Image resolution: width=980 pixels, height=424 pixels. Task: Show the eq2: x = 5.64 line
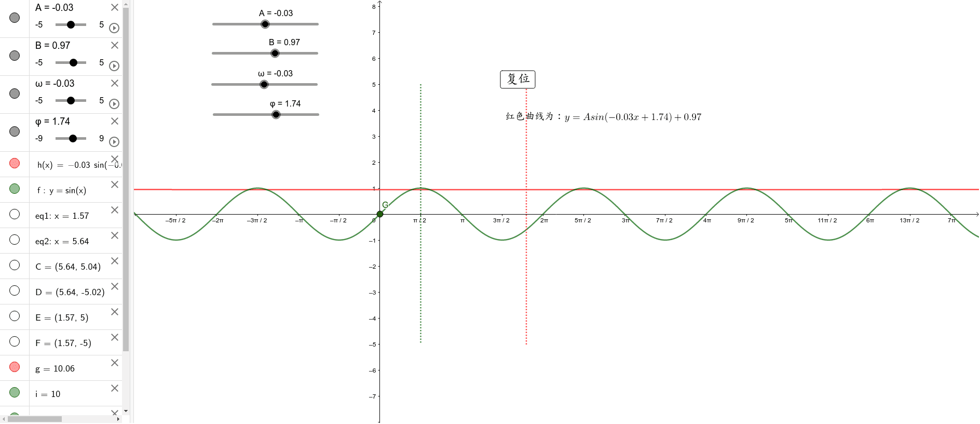pos(15,240)
